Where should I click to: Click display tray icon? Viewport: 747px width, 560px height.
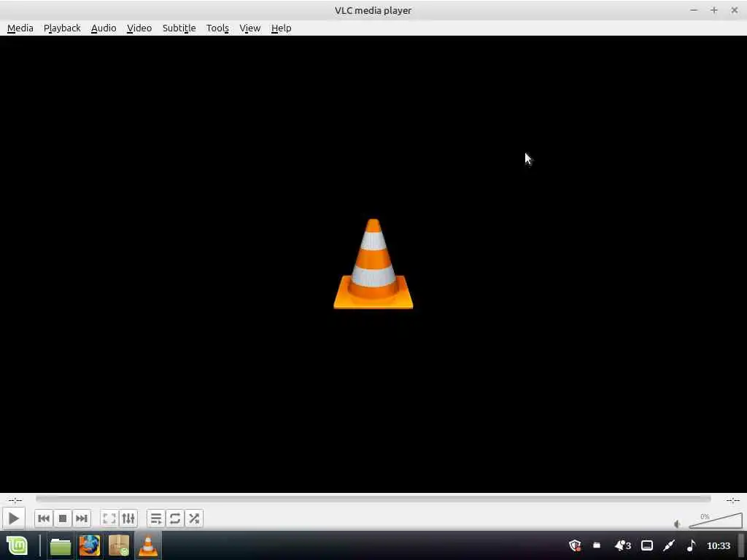tap(646, 545)
